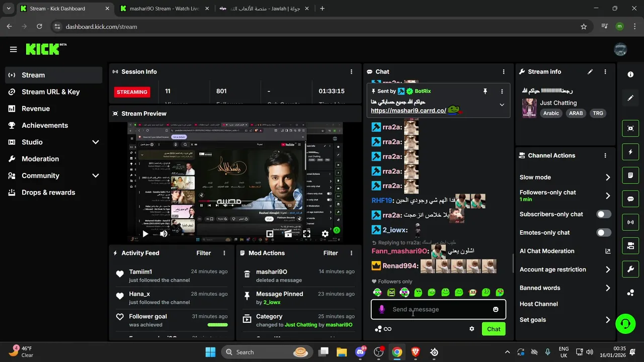Expand Set goals options
The width and height of the screenshot is (644, 362).
pyautogui.click(x=608, y=320)
